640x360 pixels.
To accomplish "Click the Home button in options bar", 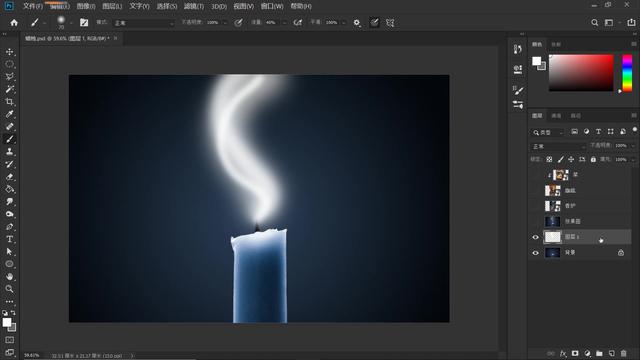I will pos(14,23).
